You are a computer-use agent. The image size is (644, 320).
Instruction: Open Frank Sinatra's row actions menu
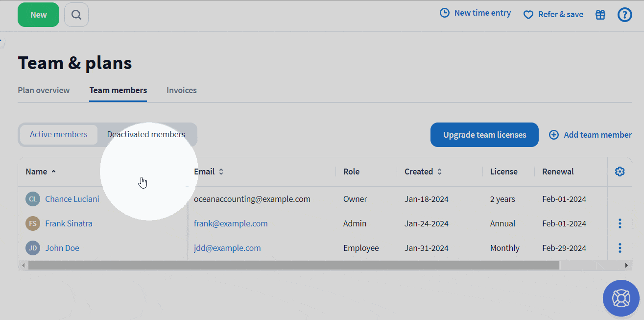pos(620,223)
